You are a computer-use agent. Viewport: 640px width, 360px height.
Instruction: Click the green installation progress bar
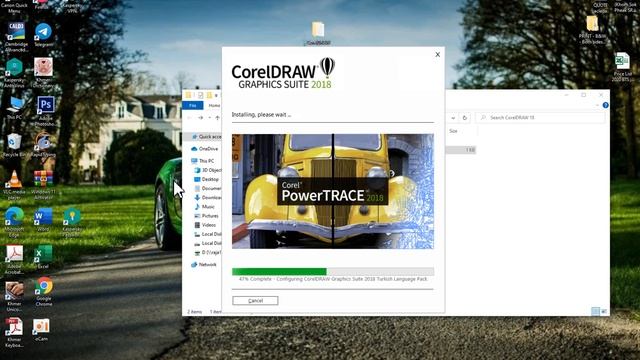point(279,271)
